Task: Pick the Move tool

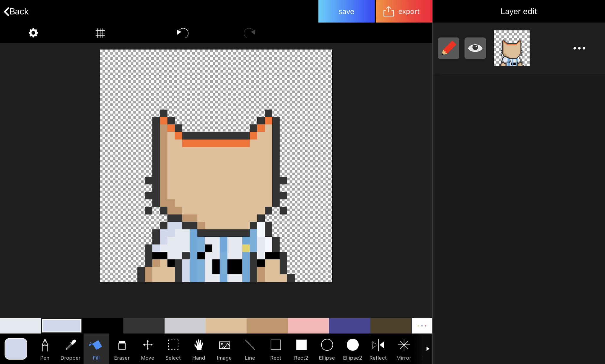Action: click(x=147, y=349)
